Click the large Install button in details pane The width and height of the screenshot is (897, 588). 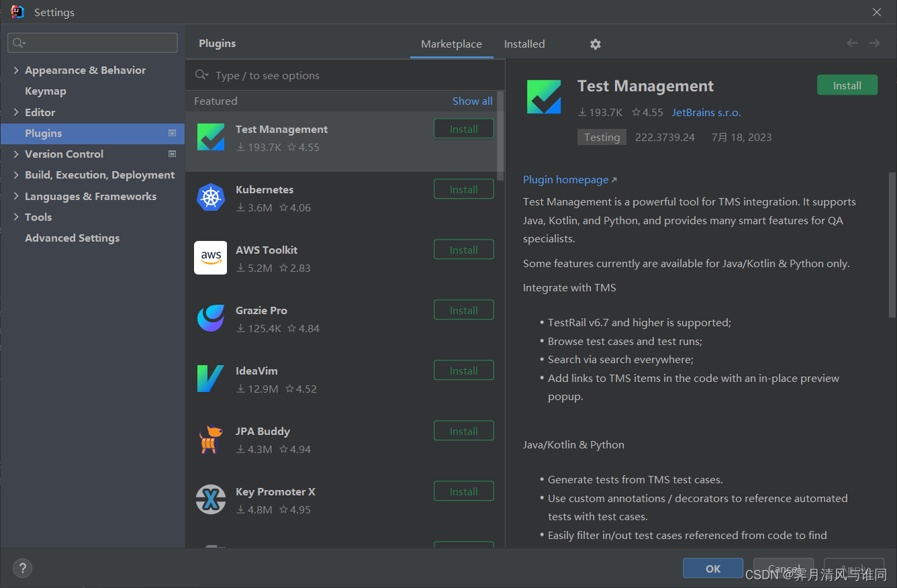847,85
